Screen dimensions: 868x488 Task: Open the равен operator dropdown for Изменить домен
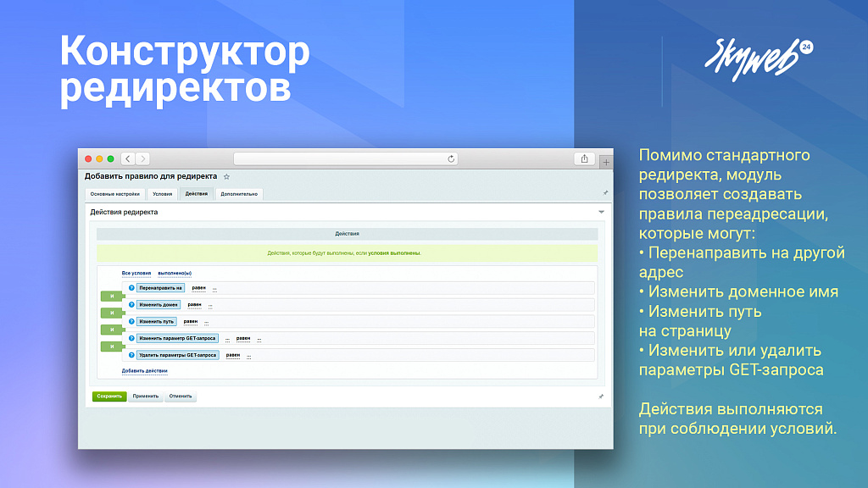pos(193,305)
